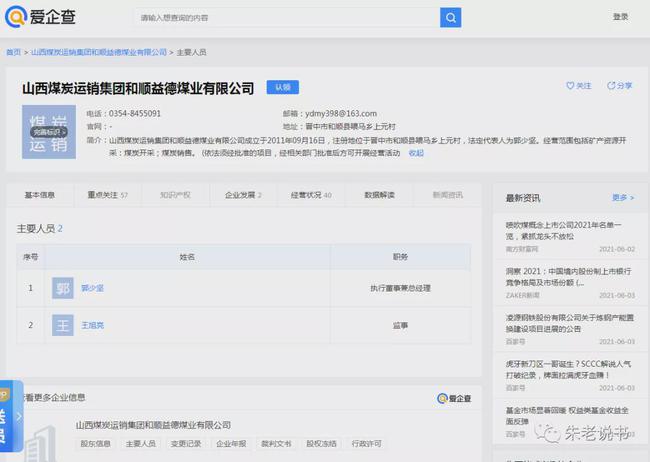Click the phone number 0354-8455091
650x462 pixels.
pyautogui.click(x=135, y=113)
